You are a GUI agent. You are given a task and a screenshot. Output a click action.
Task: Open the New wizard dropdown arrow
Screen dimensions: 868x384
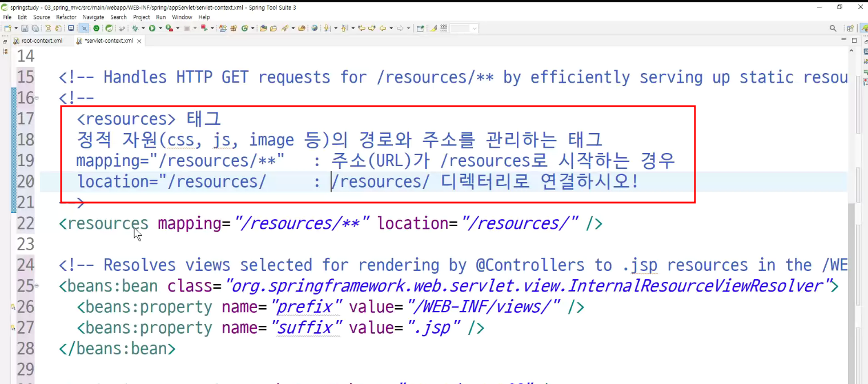coord(16,28)
